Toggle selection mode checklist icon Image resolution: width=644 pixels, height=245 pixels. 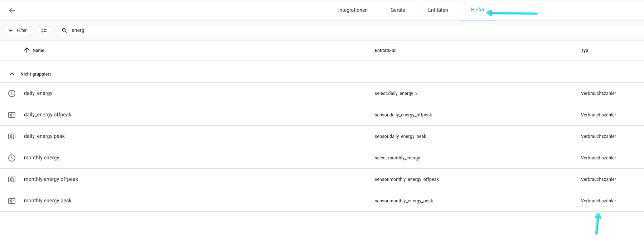(x=44, y=30)
